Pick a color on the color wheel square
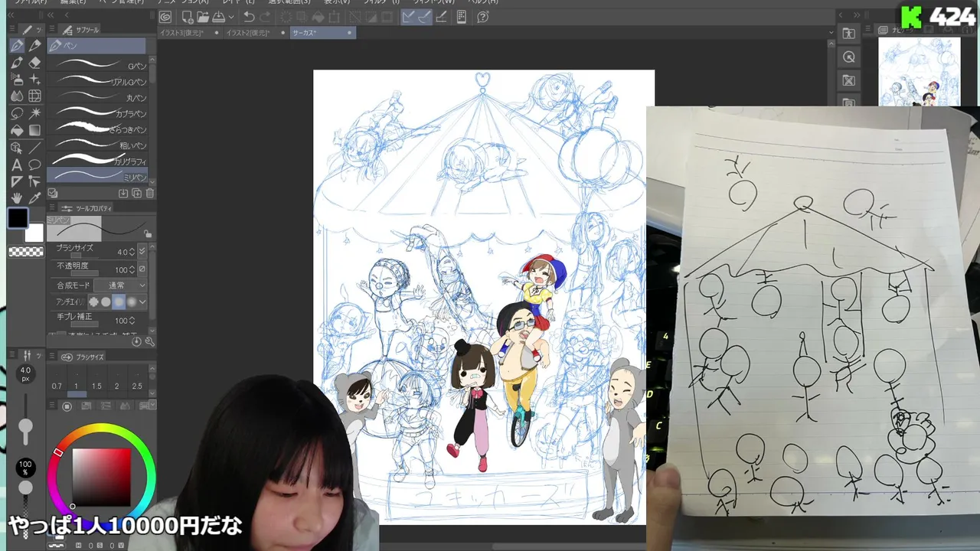 (x=101, y=478)
